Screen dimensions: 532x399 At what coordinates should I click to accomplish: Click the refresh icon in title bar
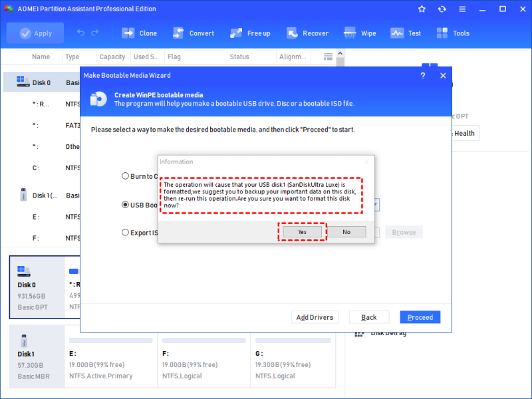click(x=442, y=9)
